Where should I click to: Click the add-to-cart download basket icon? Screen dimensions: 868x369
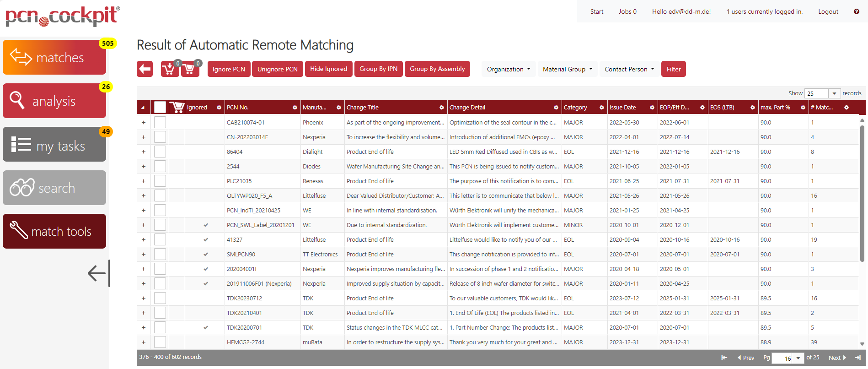[x=170, y=69]
